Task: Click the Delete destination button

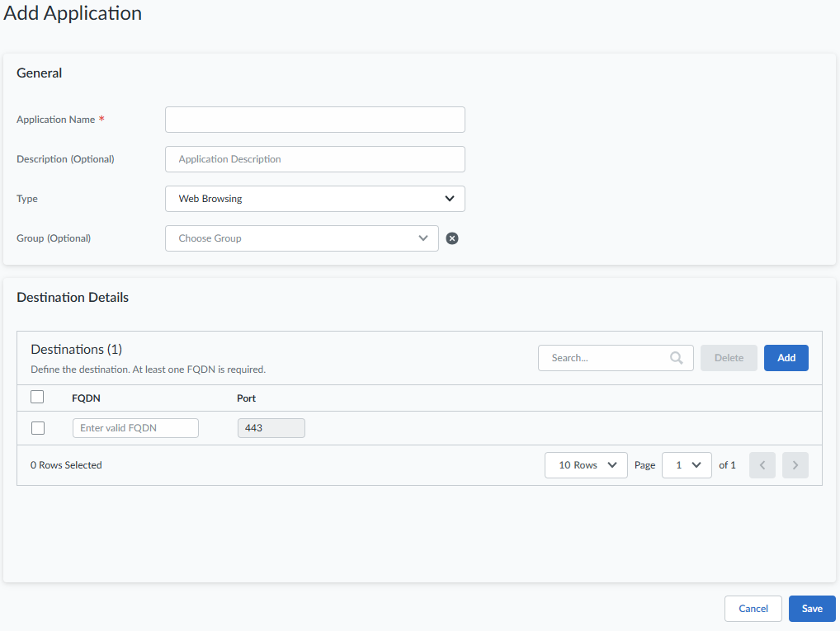Action: pyautogui.click(x=729, y=358)
